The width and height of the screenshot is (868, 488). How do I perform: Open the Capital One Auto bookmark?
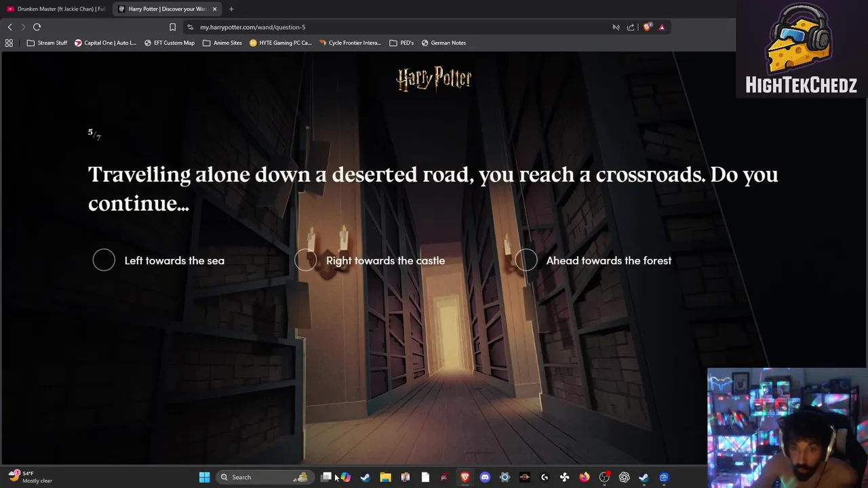point(105,43)
